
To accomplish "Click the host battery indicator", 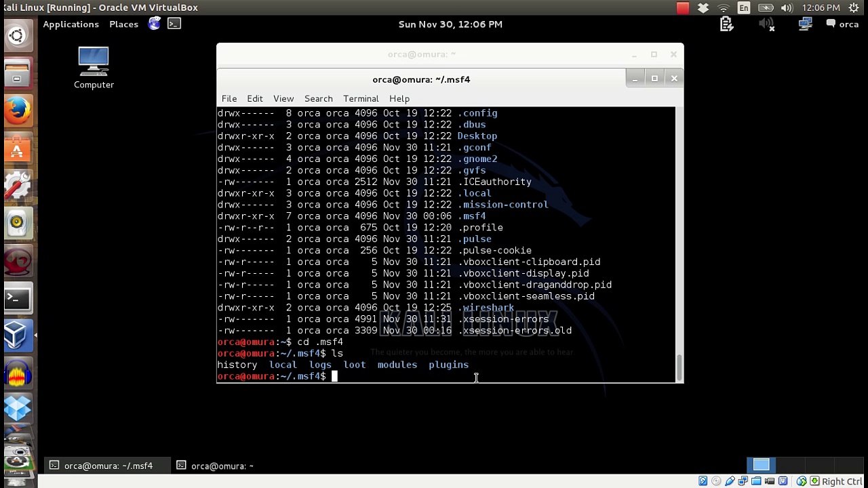I will (x=766, y=7).
